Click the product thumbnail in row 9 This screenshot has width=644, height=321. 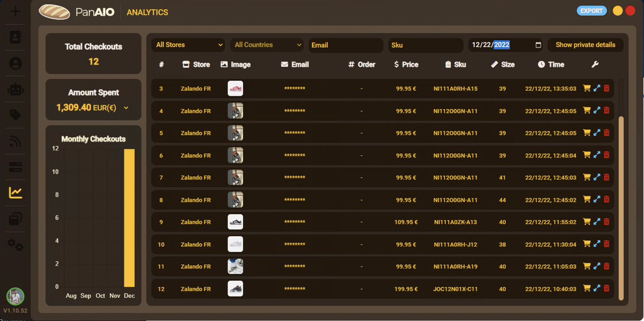click(235, 222)
